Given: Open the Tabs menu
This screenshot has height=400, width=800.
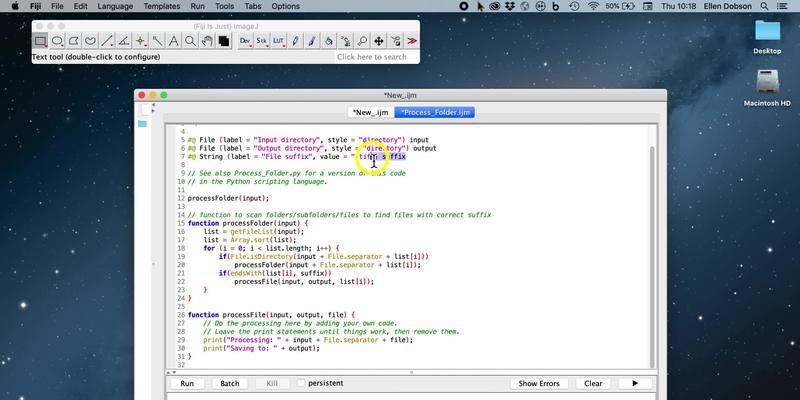Looking at the screenshot, I should (x=253, y=6).
